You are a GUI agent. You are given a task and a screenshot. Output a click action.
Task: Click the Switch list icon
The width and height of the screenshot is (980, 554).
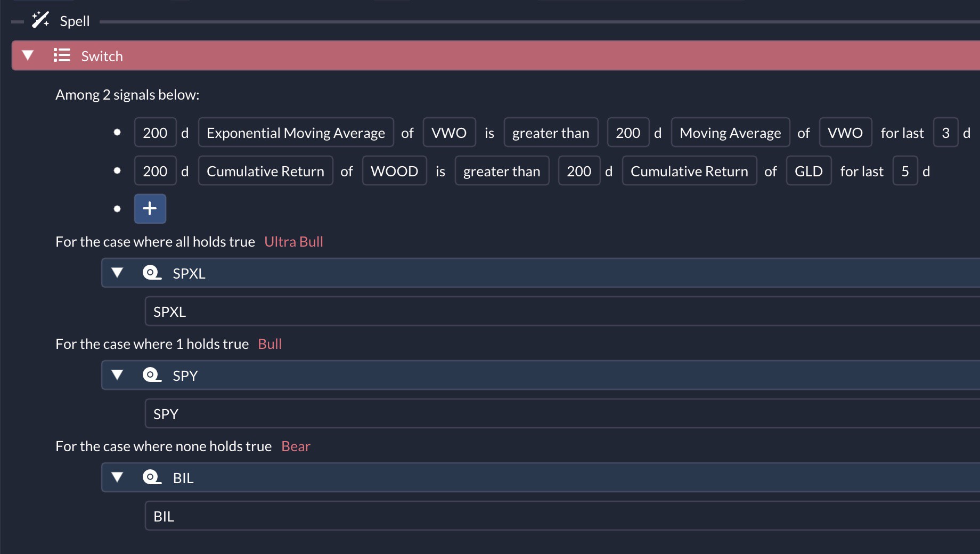(x=62, y=55)
